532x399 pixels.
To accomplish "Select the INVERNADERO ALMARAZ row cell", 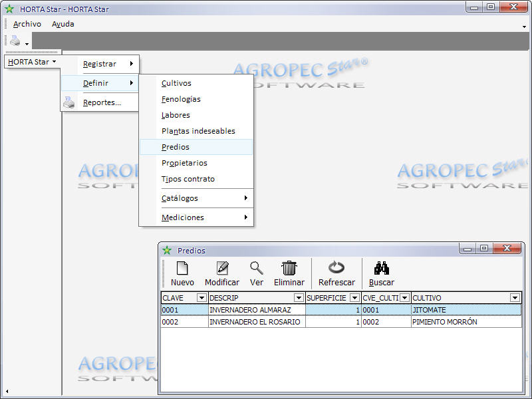I will pyautogui.click(x=257, y=310).
